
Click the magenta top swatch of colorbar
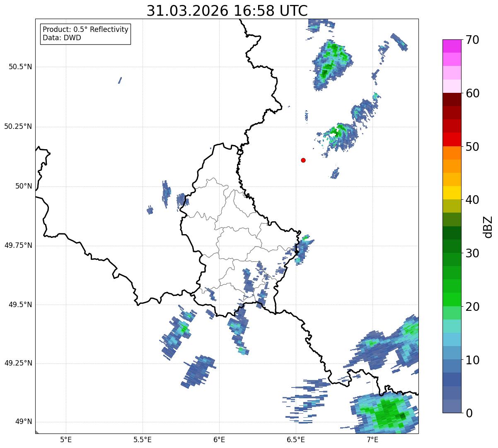[x=452, y=46]
